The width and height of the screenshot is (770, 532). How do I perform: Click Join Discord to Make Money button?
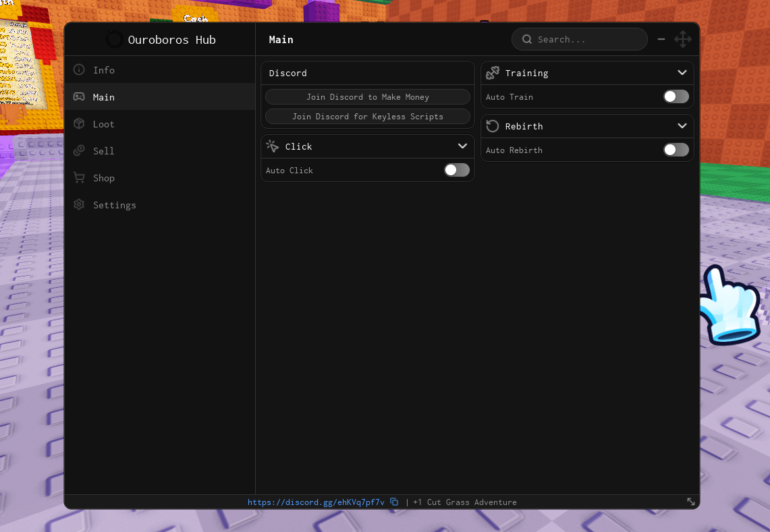pyautogui.click(x=368, y=96)
